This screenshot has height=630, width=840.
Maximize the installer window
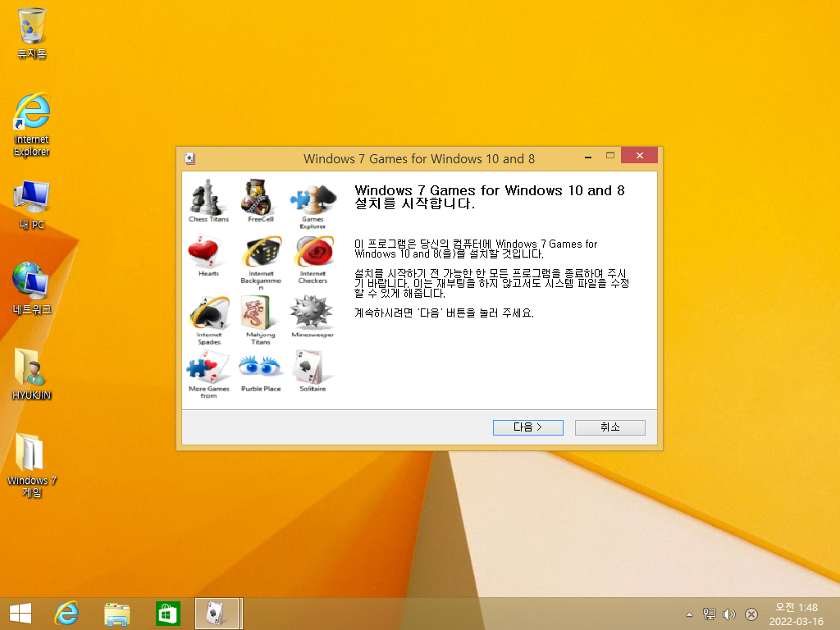point(609,156)
